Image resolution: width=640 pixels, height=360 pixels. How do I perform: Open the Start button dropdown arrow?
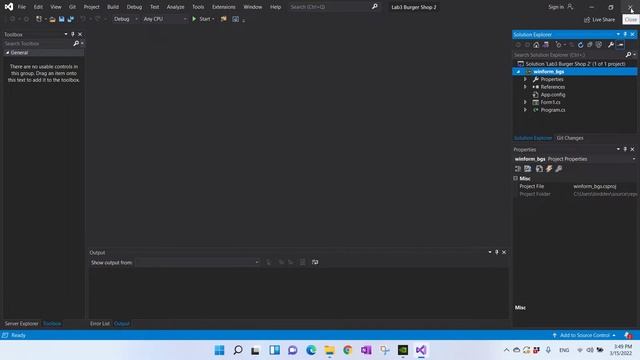(x=213, y=19)
